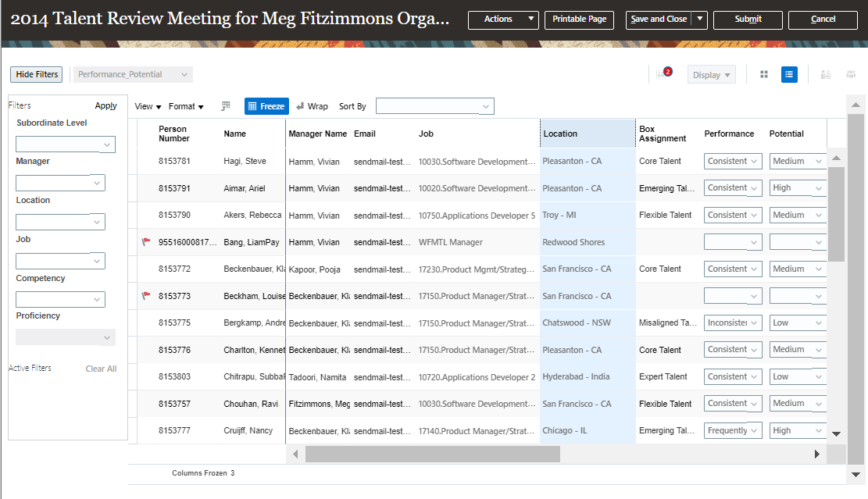868x499 pixels.
Task: Click the detach table icon
Action: click(225, 106)
